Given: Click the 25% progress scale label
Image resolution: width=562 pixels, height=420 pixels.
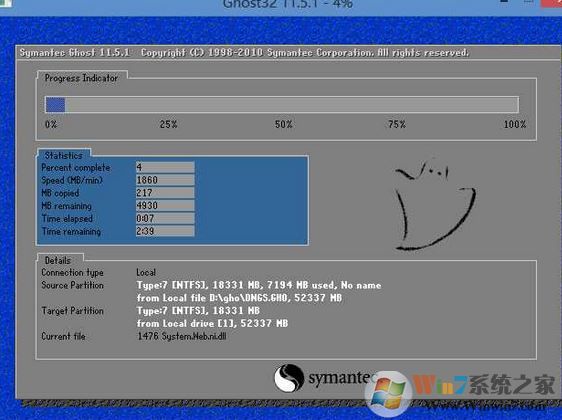Looking at the screenshot, I should 168,124.
